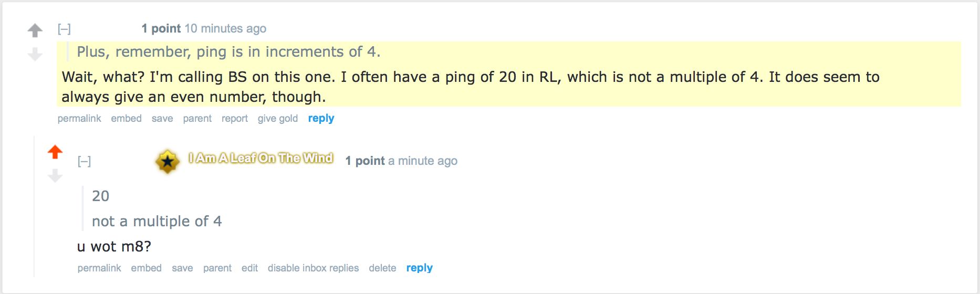Give gold to the first comment

[277, 119]
